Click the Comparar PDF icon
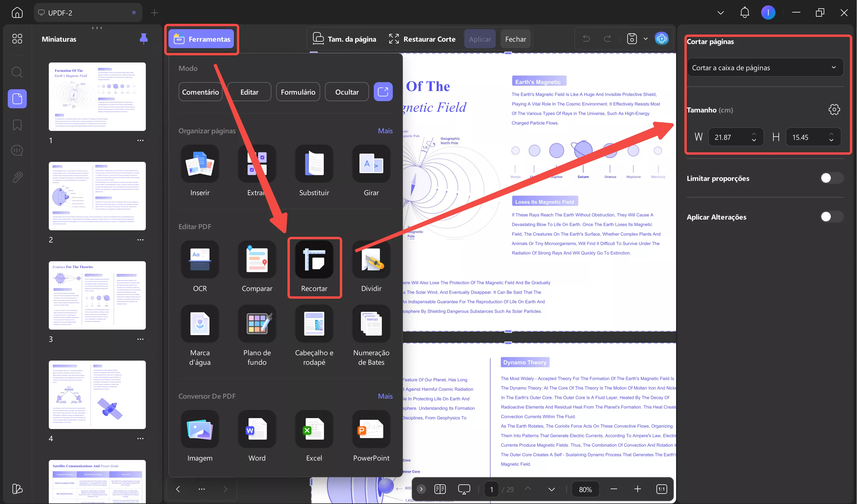 pos(257,260)
